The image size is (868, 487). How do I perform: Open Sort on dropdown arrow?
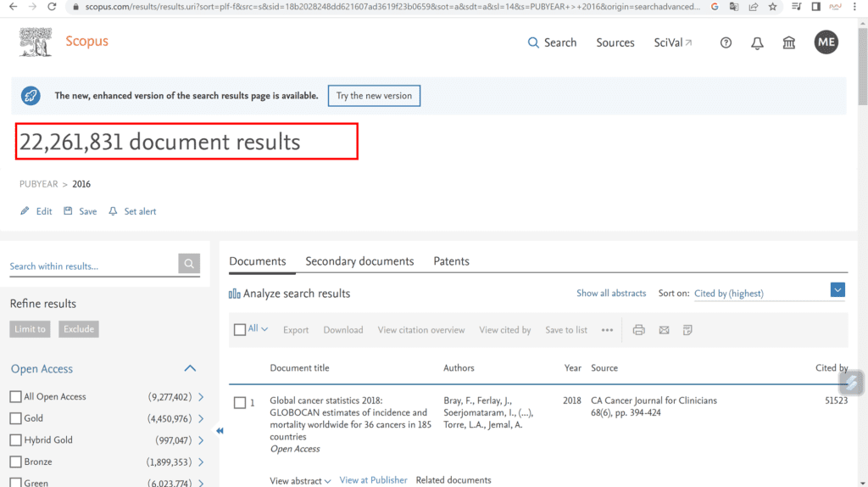[x=837, y=290]
